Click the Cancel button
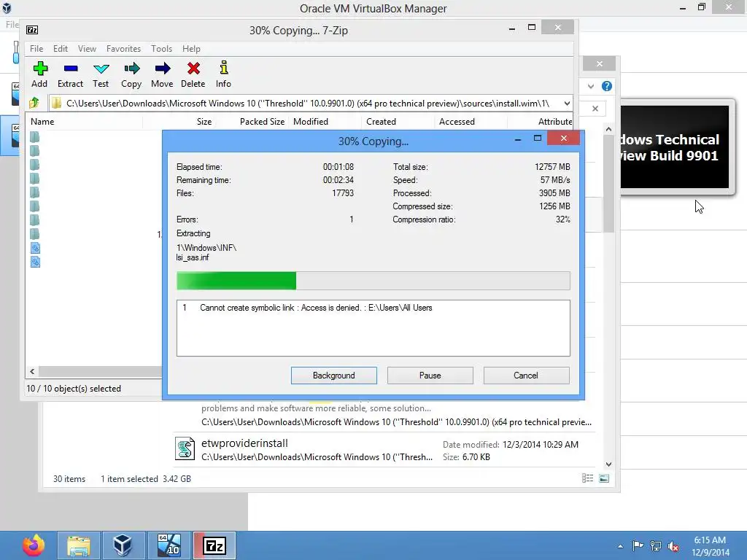The height and width of the screenshot is (560, 747). 526,376
